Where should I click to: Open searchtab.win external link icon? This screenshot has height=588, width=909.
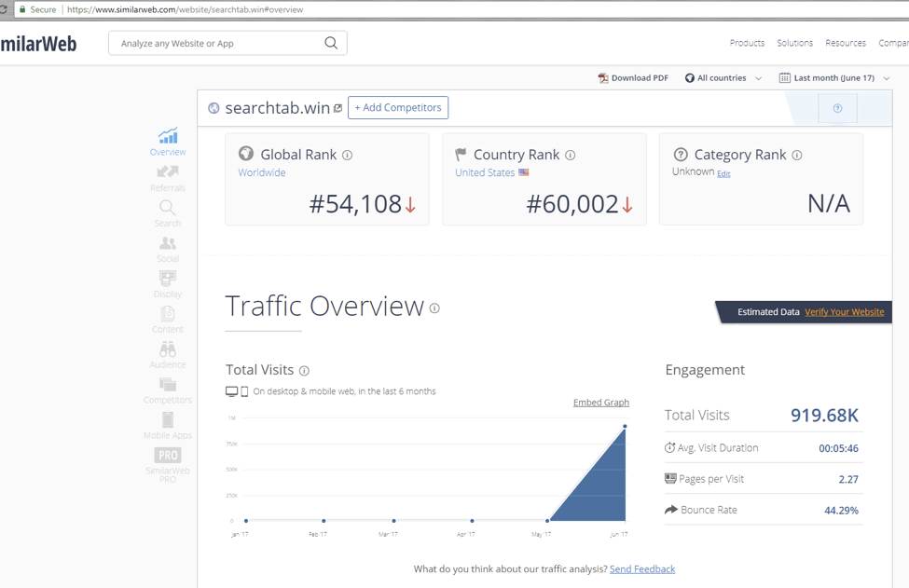[338, 108]
